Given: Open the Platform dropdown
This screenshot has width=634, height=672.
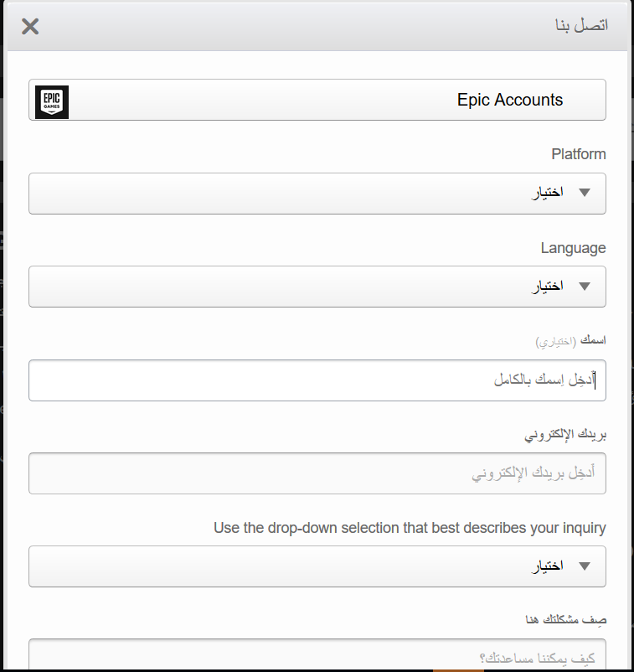Looking at the screenshot, I should tap(317, 194).
